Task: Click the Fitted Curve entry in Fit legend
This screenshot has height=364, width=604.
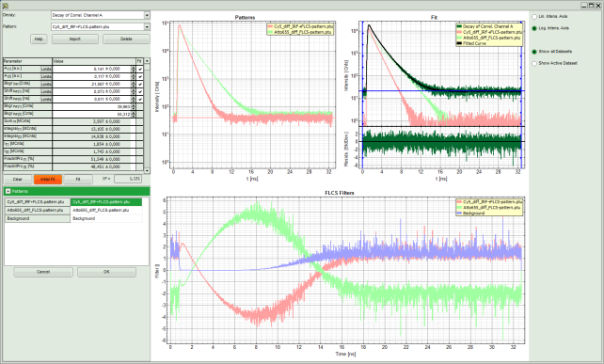Action: pos(474,43)
